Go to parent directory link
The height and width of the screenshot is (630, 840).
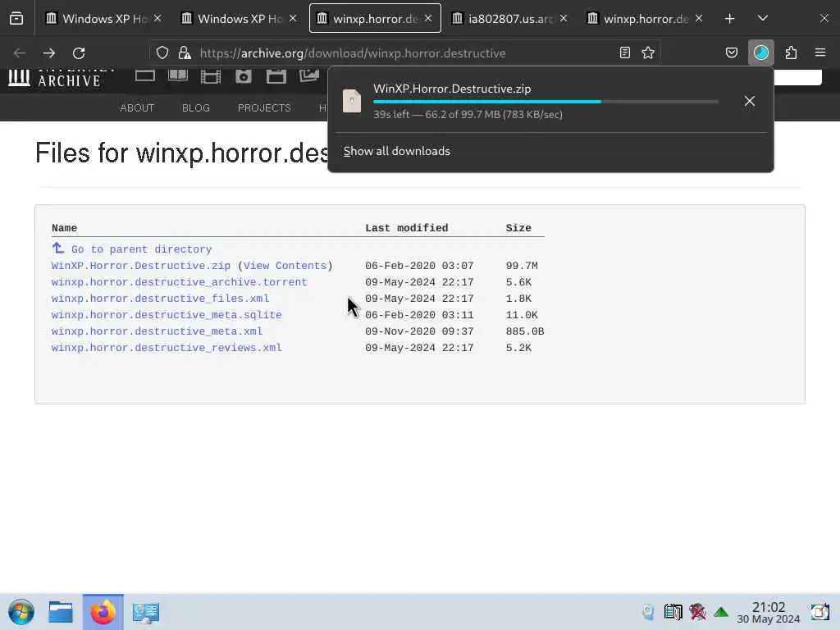click(x=141, y=249)
